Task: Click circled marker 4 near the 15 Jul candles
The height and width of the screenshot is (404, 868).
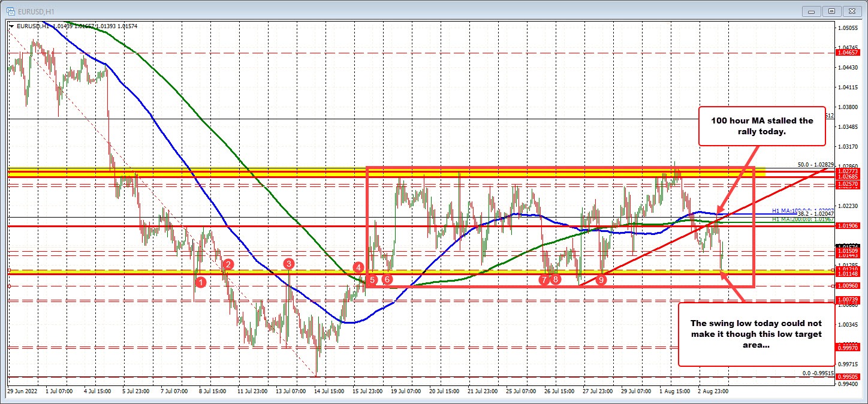Action: 357,268
